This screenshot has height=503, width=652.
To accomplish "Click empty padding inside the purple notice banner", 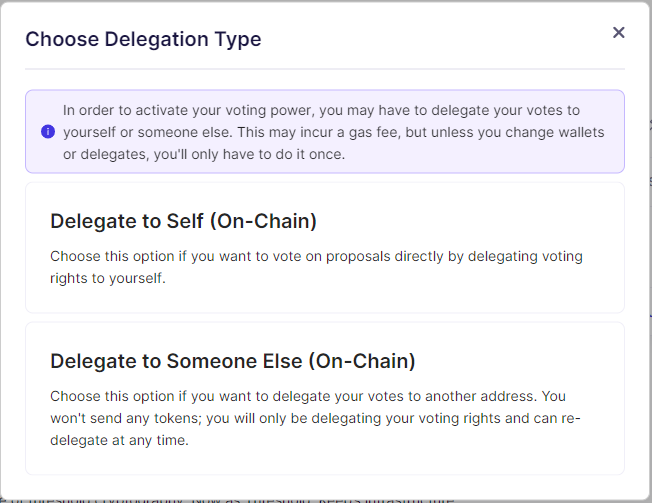I will 614,158.
